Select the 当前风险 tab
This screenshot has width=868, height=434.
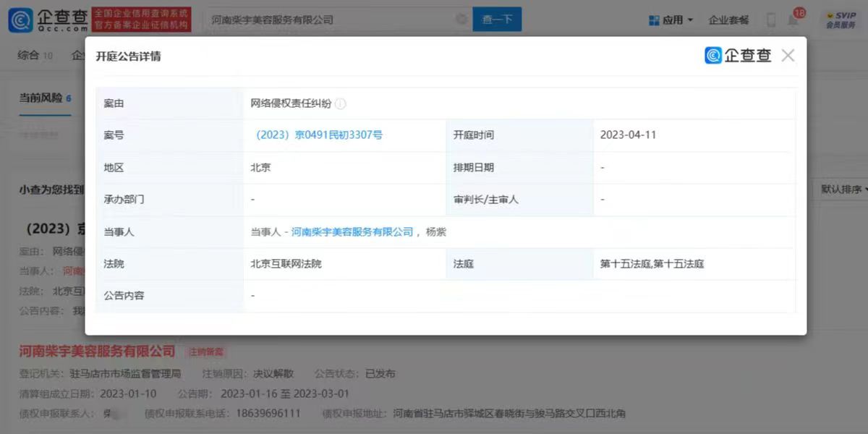(45, 98)
